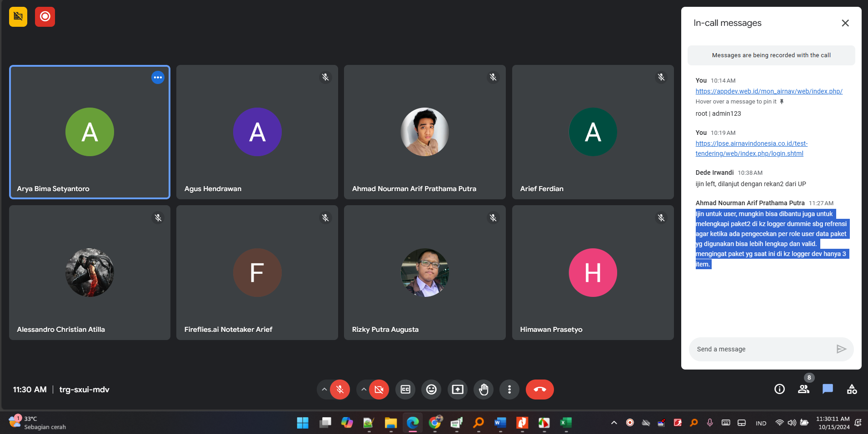Screen dimensions: 868x434
Task: Toggle the chat panel icon
Action: tap(828, 389)
